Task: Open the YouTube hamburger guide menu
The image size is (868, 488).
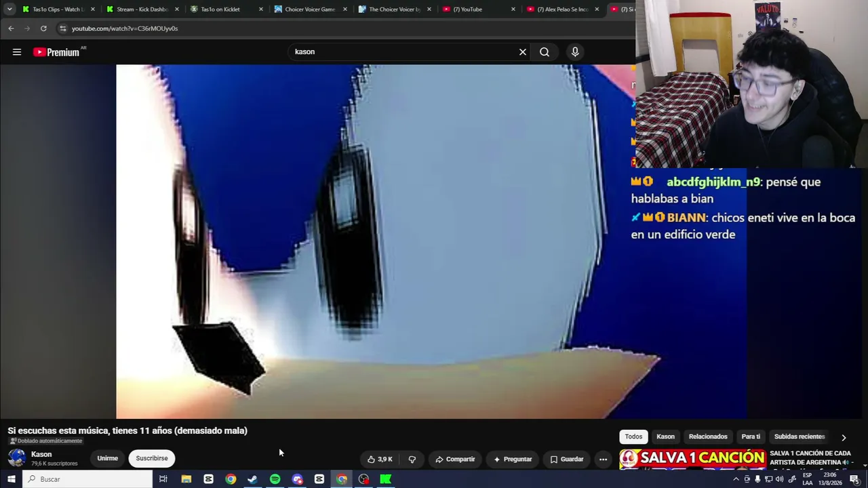Action: point(17,52)
